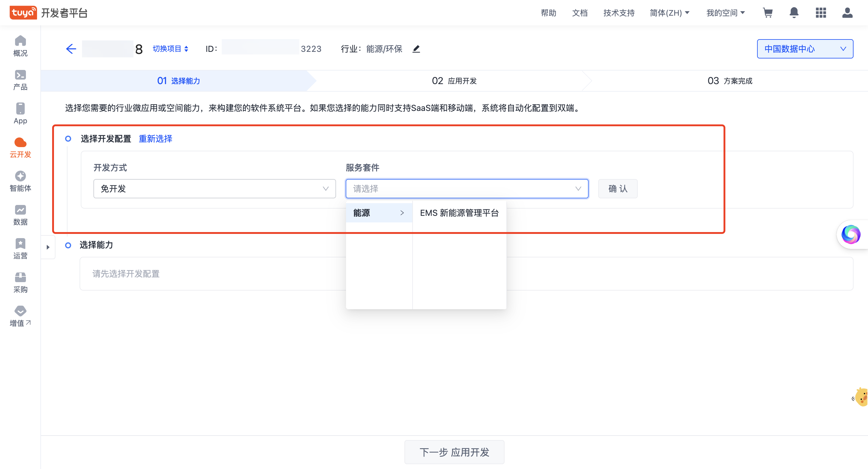Go to step 01 选择能力
The width and height of the screenshot is (868, 469).
click(178, 80)
